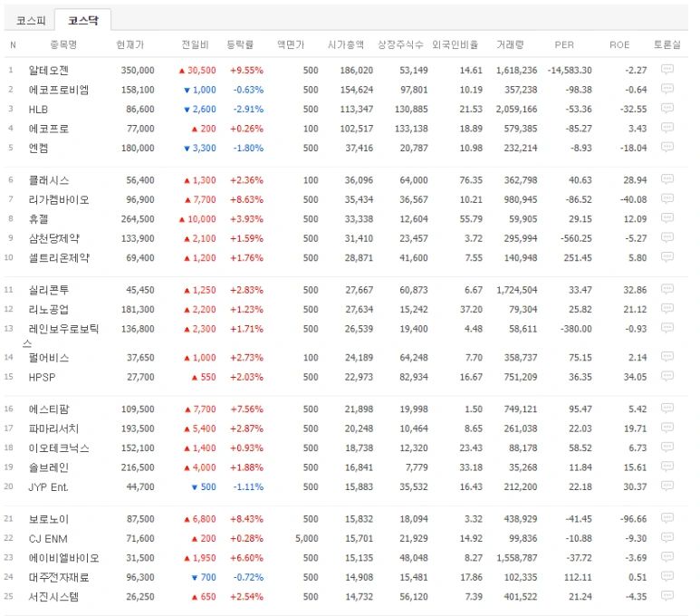Open the 클래시스 stock link
This screenshot has width=700, height=616.
pyautogui.click(x=48, y=180)
